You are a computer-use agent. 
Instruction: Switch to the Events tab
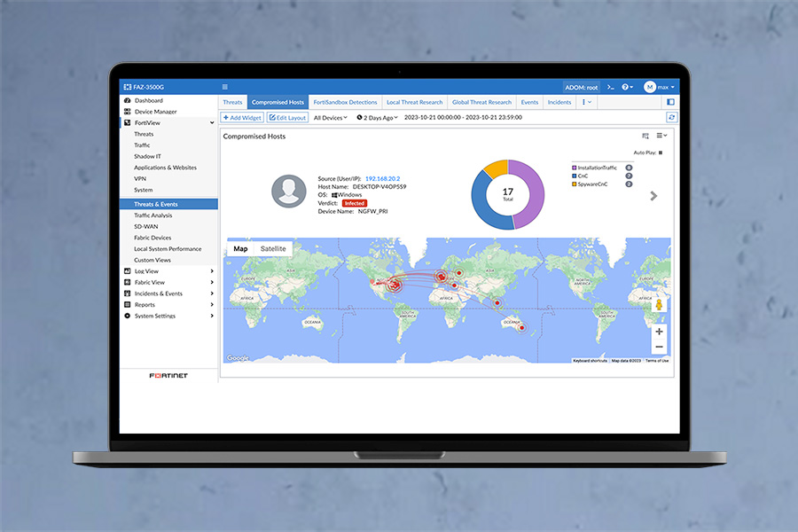click(x=529, y=102)
